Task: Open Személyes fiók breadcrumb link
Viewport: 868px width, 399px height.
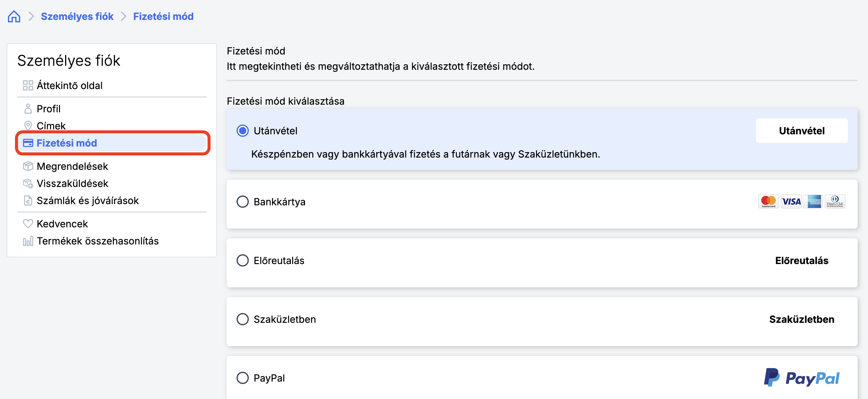Action: tap(77, 16)
